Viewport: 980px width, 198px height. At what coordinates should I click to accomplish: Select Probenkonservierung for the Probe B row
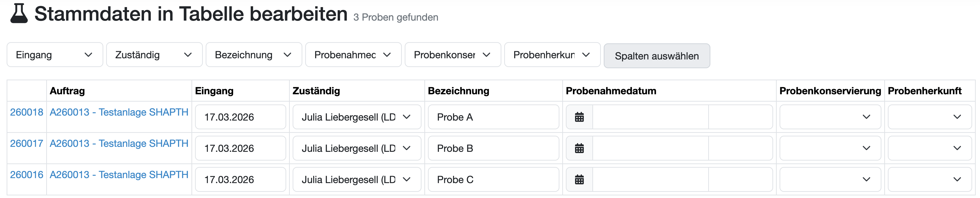click(x=830, y=148)
